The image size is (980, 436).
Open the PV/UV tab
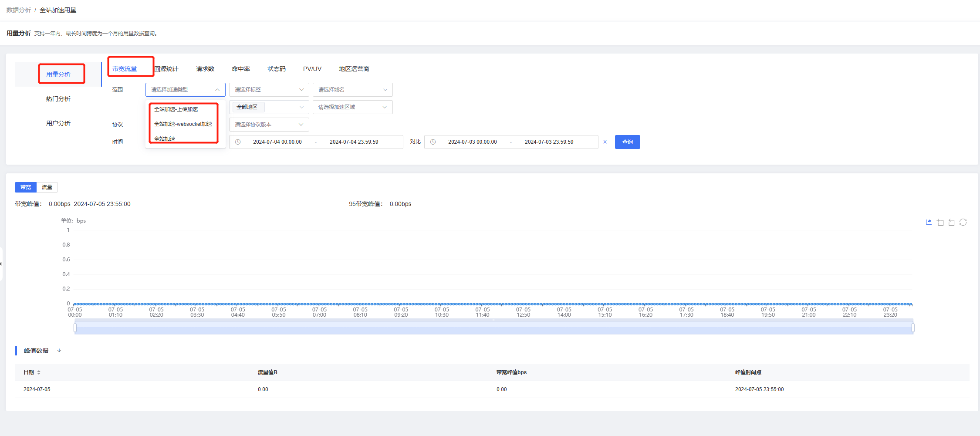pyautogui.click(x=312, y=69)
